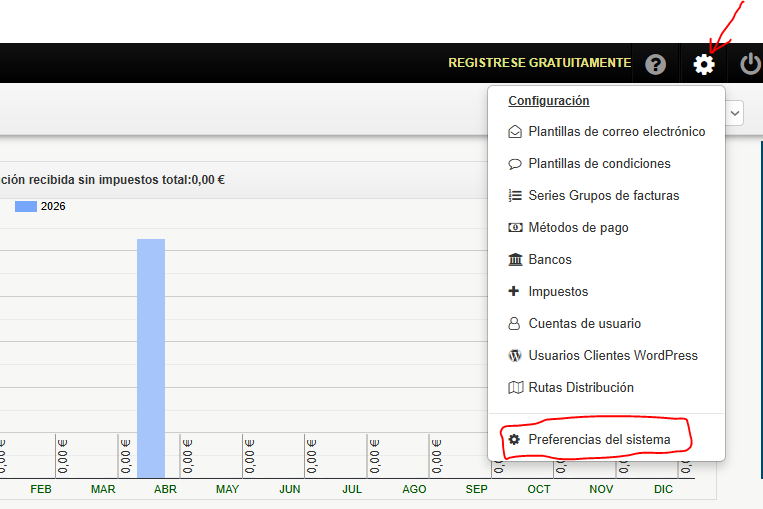
Task: Select Series Grupos de facturas
Action: point(603,195)
